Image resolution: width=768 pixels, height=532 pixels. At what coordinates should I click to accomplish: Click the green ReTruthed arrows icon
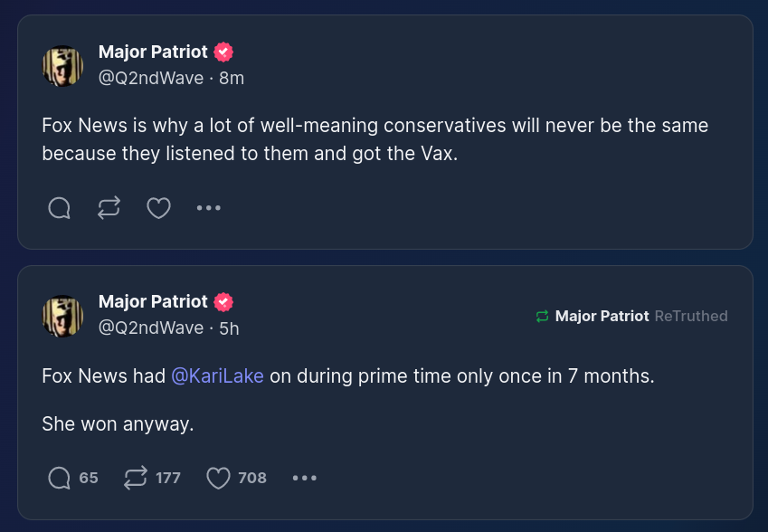543,316
